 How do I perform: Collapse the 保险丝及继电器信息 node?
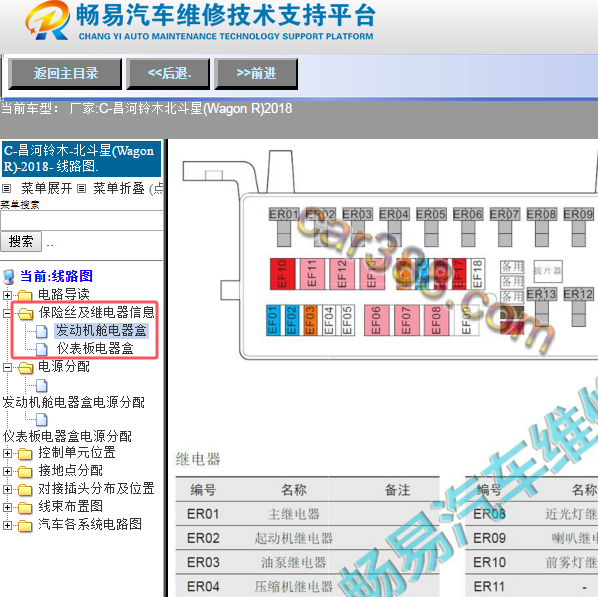[7, 314]
